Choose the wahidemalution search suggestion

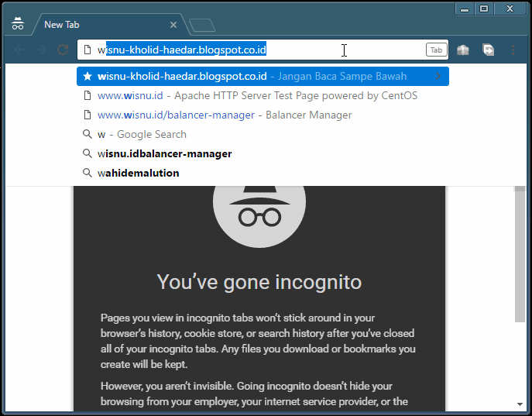[263, 173]
